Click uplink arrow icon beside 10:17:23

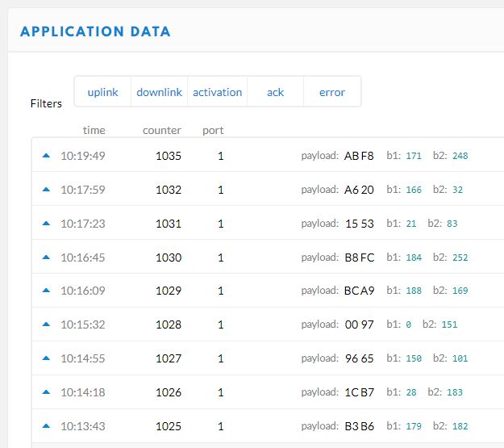click(x=46, y=224)
